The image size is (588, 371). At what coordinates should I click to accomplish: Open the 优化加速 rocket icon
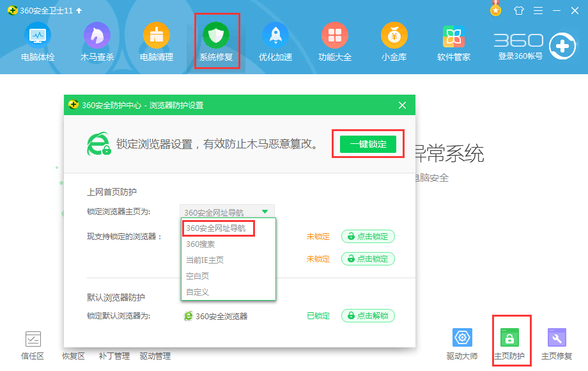point(275,35)
